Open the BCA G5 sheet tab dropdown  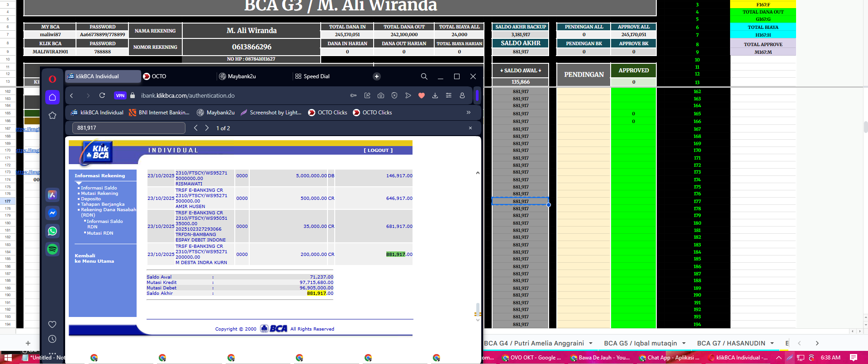click(x=683, y=343)
